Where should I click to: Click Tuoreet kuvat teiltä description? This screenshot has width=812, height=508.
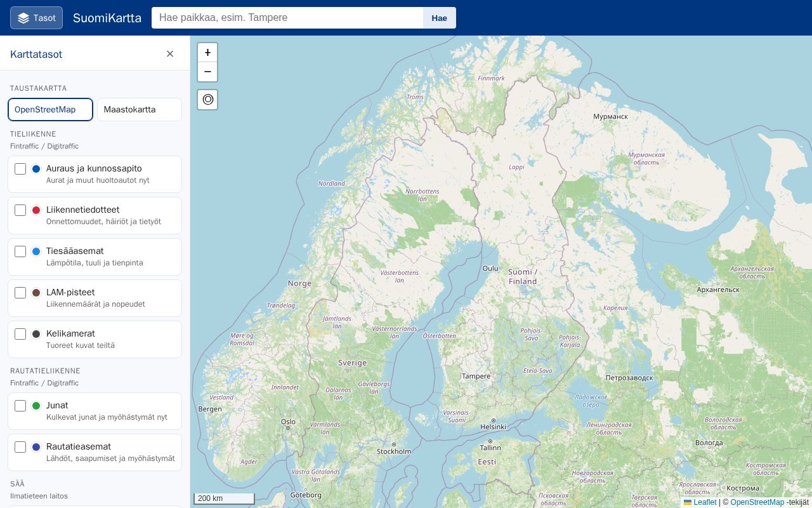[81, 345]
